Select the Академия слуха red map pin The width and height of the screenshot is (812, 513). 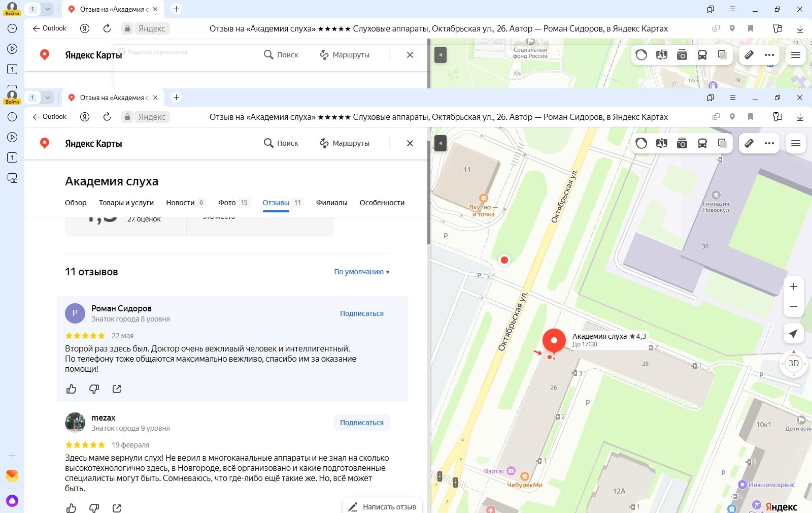554,340
